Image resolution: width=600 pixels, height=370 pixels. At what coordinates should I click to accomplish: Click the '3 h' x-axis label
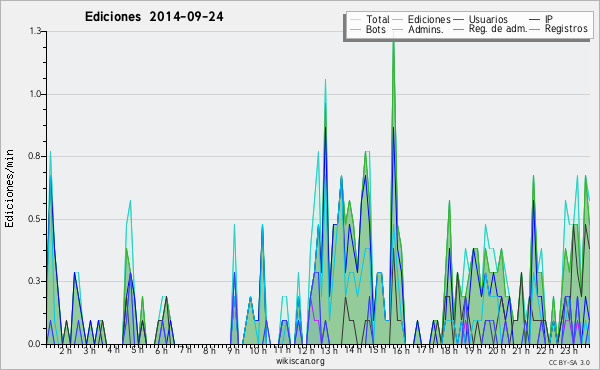click(90, 351)
